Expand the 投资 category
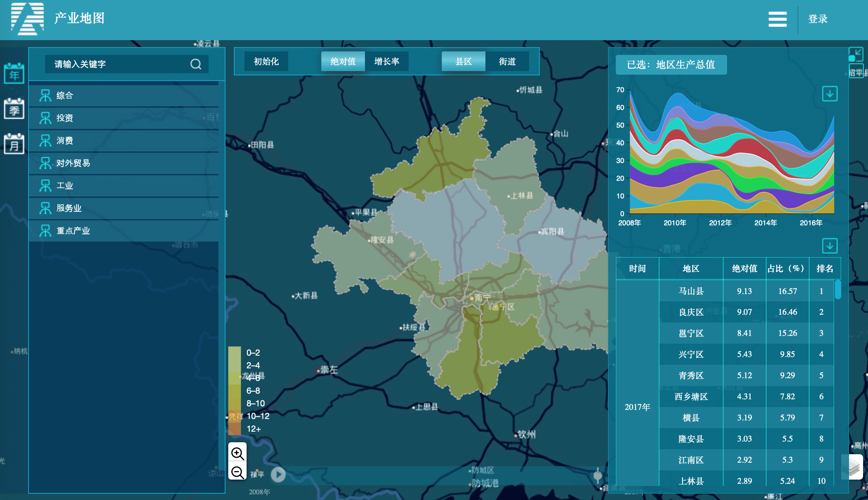Viewport: 868px width, 500px height. click(x=124, y=118)
